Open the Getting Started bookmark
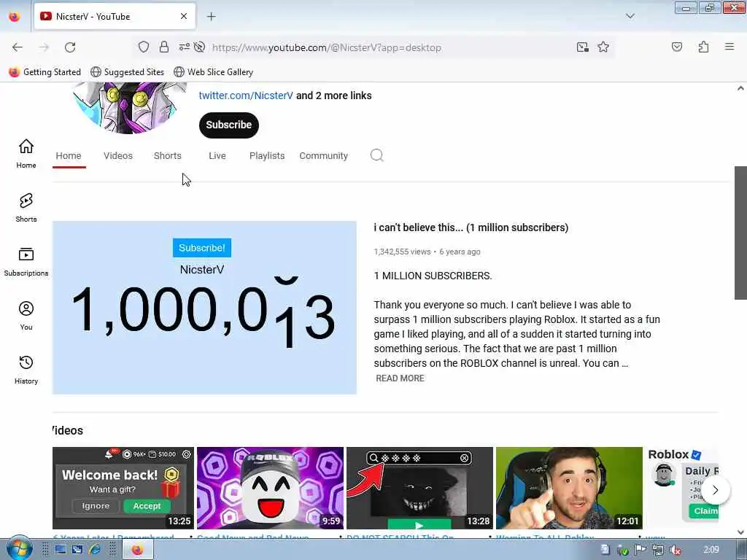 coord(44,72)
